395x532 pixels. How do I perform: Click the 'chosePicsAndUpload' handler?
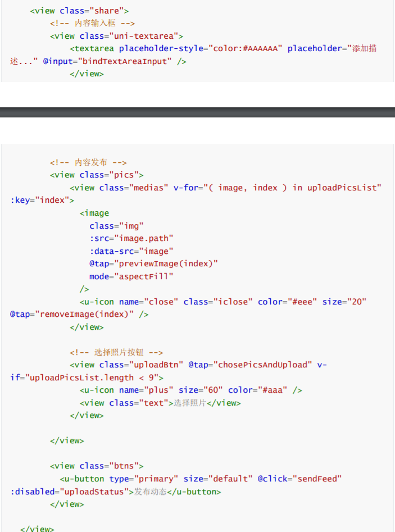pyautogui.click(x=262, y=365)
